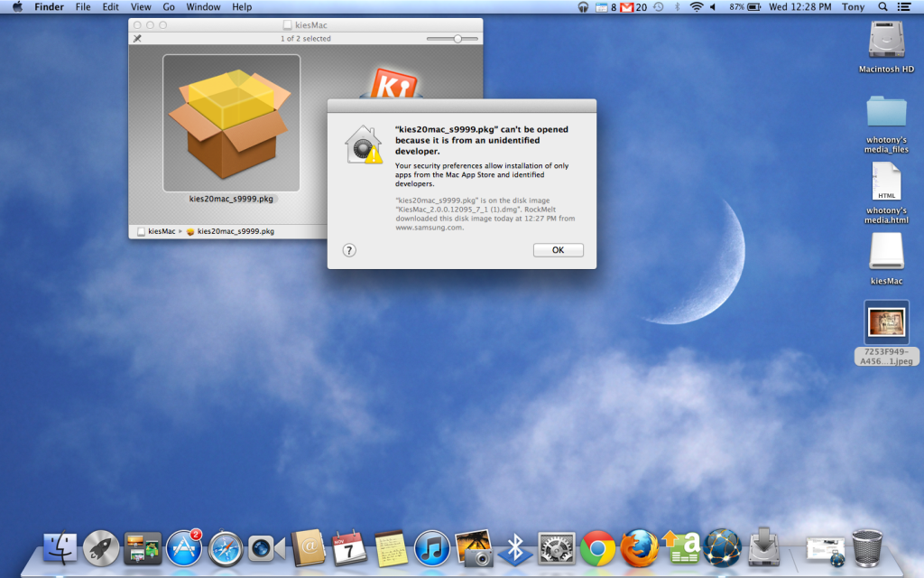Launch Google Chrome from the Dock
Viewport: 924px width, 578px height.
click(597, 548)
